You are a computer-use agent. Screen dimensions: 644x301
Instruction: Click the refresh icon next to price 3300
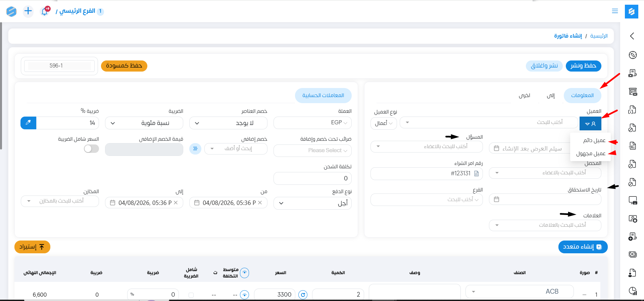pyautogui.click(x=303, y=295)
